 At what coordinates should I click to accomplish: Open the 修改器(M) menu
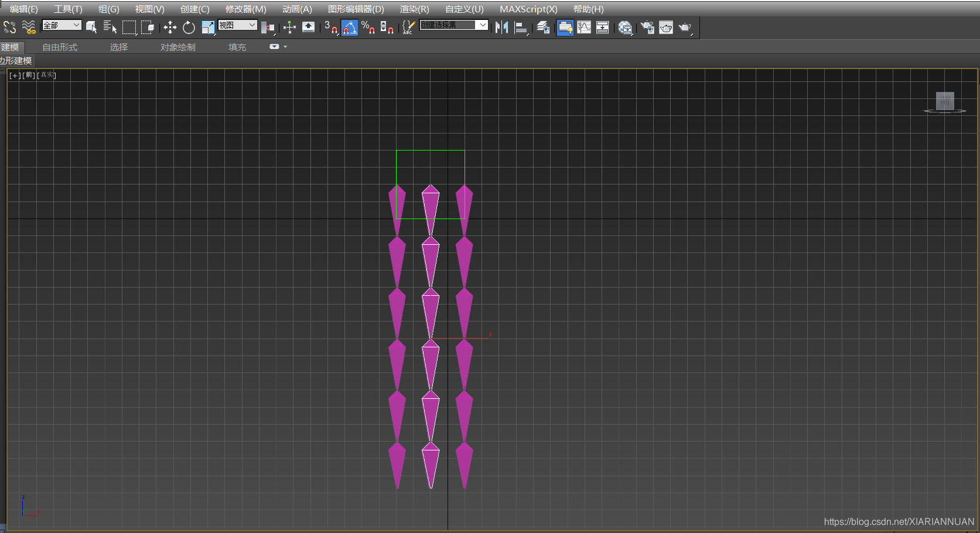pyautogui.click(x=246, y=9)
